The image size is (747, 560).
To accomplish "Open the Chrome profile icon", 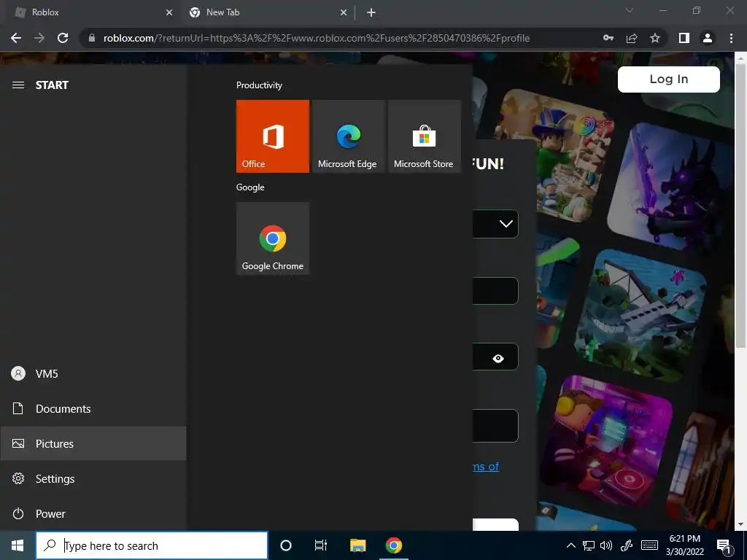I will [708, 38].
